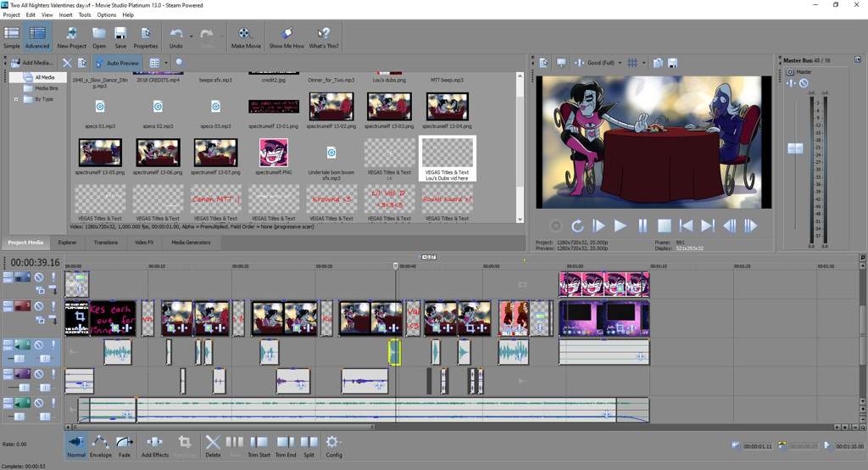Viewport: 868px width, 470px height.
Task: Toggle preview on external monitor
Action: (x=561, y=63)
